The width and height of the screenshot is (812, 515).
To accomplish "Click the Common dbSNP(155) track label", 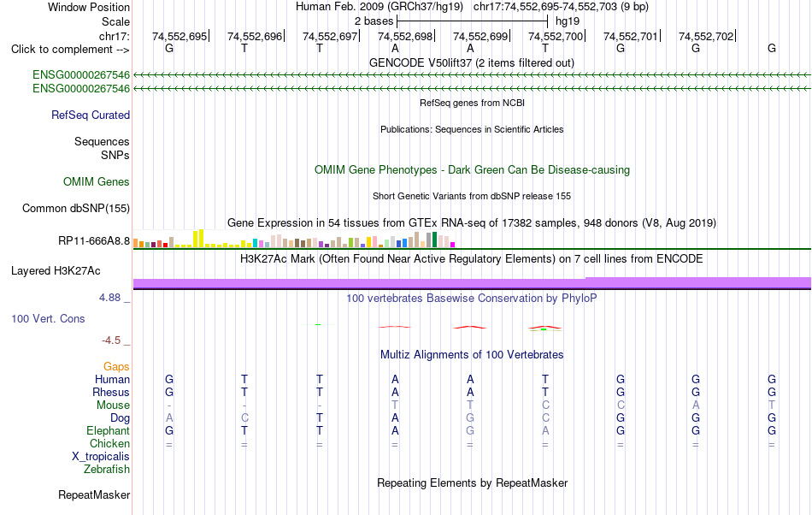I will pos(76,208).
